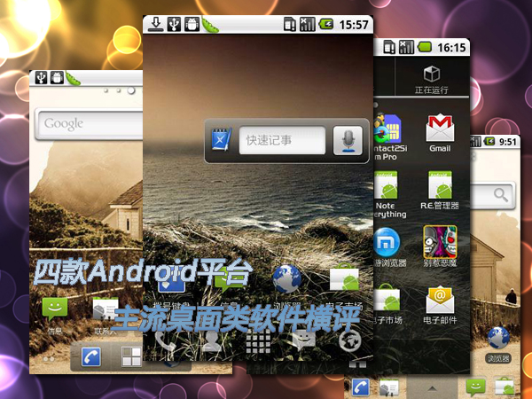Tap the SIM card icon on the 15:57 status bar
Viewport: 532px width, 399px height.
click(290, 25)
